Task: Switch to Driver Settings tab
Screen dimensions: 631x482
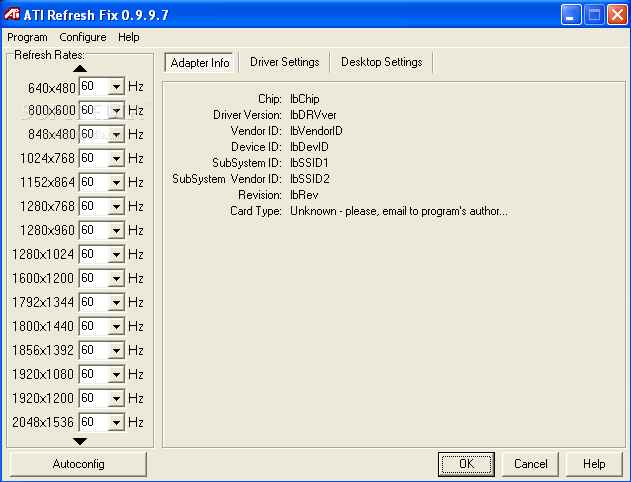Action: tap(285, 62)
